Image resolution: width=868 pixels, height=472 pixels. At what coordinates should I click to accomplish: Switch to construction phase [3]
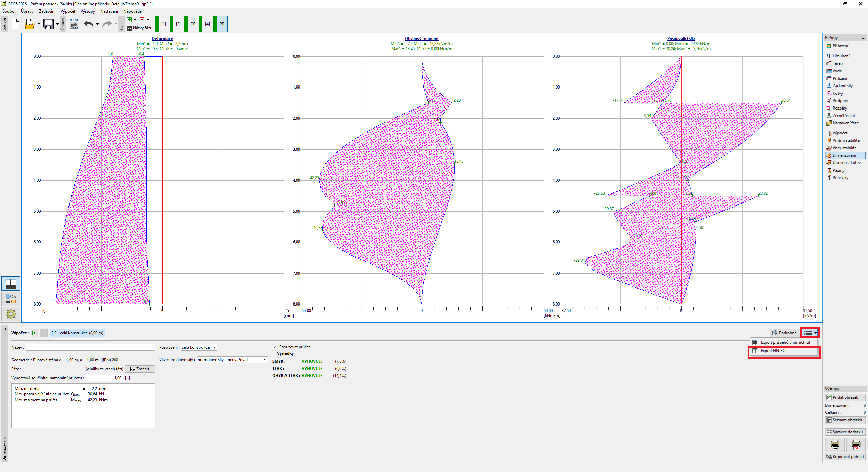pos(193,24)
